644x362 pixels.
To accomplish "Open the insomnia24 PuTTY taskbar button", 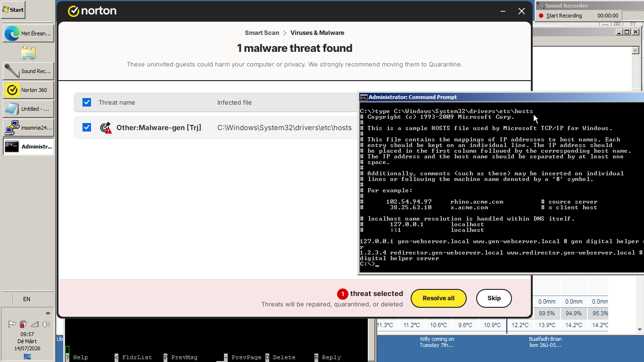I will [28, 128].
